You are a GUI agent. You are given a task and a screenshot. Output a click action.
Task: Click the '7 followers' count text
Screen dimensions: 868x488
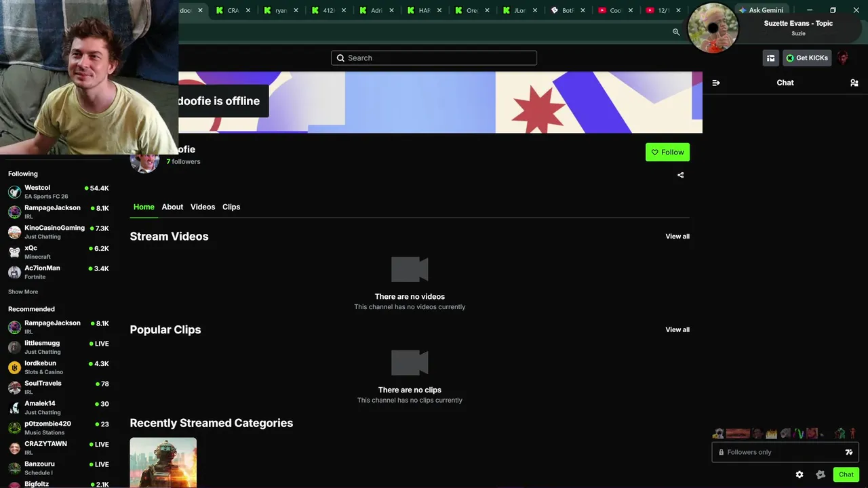point(183,162)
